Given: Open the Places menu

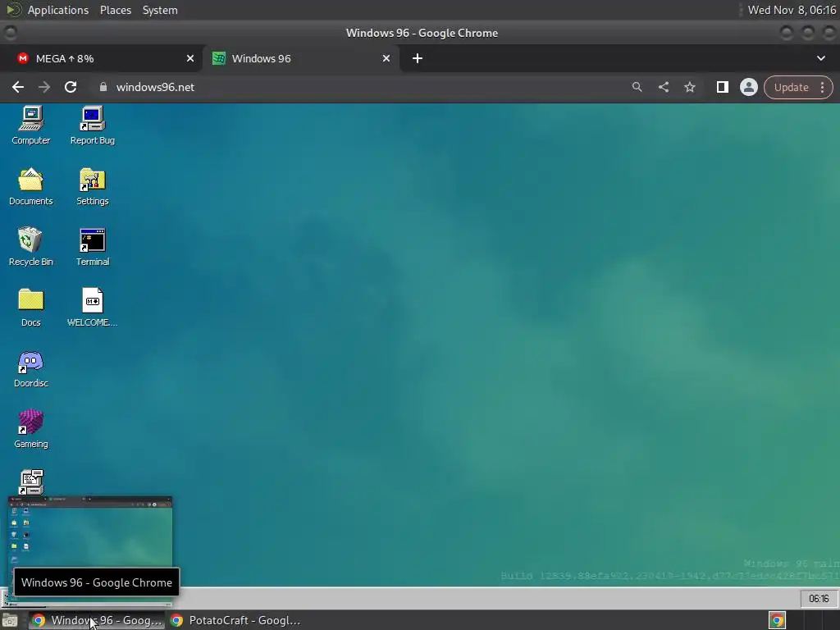Looking at the screenshot, I should 116,10.
